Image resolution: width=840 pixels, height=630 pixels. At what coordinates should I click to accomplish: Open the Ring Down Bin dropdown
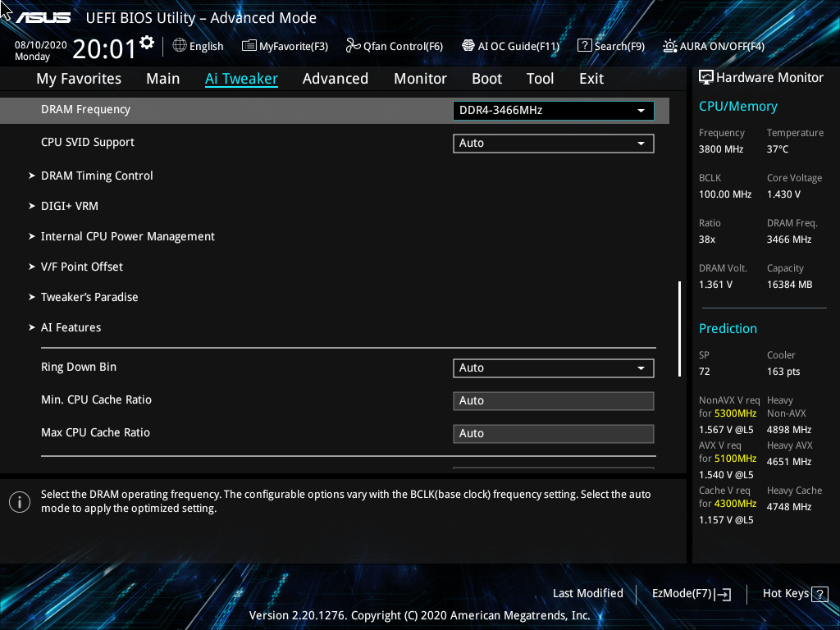pyautogui.click(x=554, y=368)
